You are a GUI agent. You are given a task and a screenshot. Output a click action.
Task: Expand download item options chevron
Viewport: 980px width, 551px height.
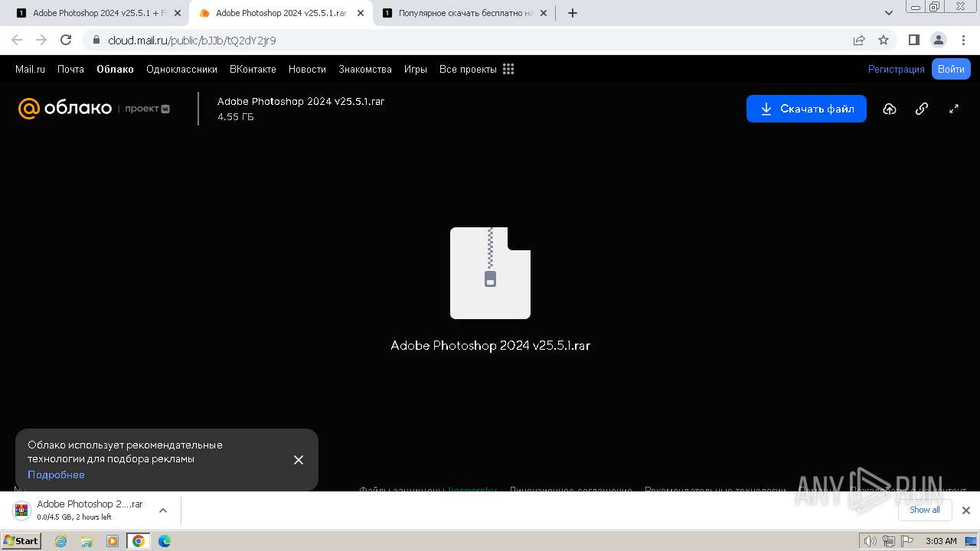point(162,510)
